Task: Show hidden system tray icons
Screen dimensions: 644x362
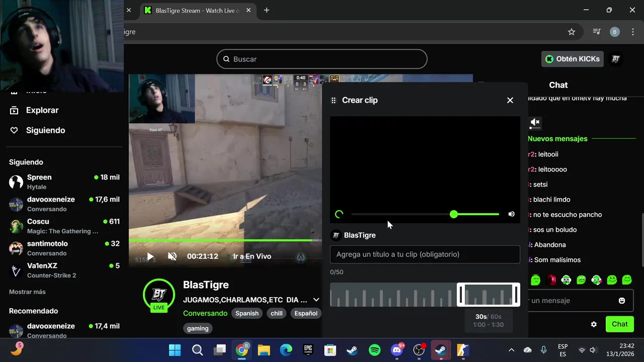Action: click(512, 350)
